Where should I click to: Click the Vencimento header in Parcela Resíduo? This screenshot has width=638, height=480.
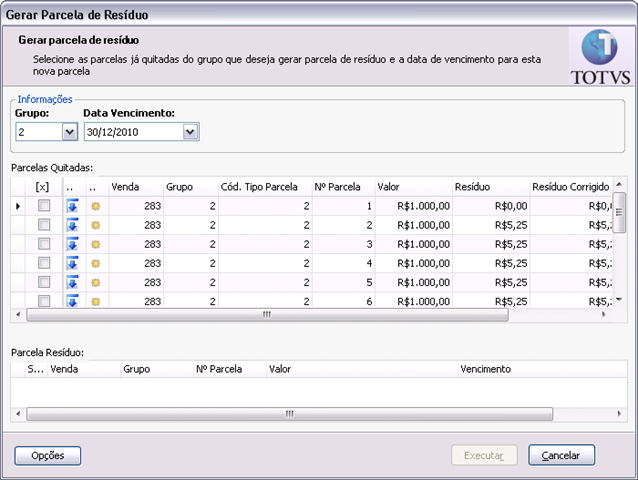click(x=542, y=369)
